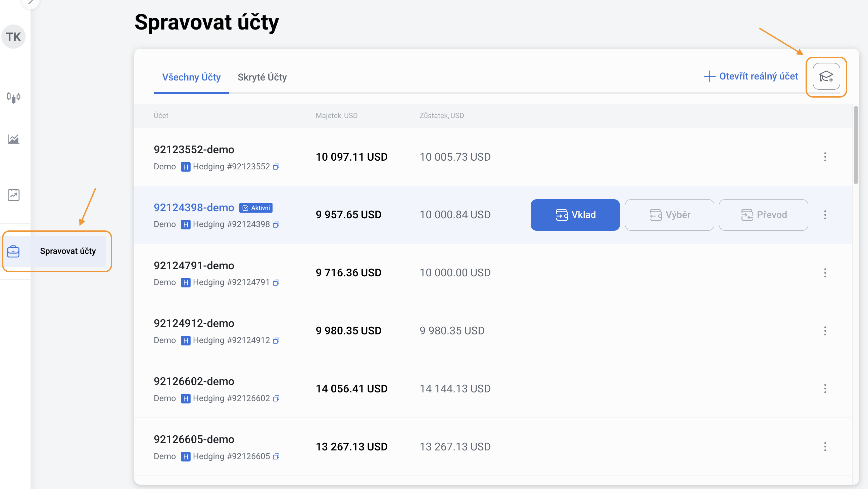The width and height of the screenshot is (868, 489).
Task: Copy account number #92126605
Action: pos(276,457)
